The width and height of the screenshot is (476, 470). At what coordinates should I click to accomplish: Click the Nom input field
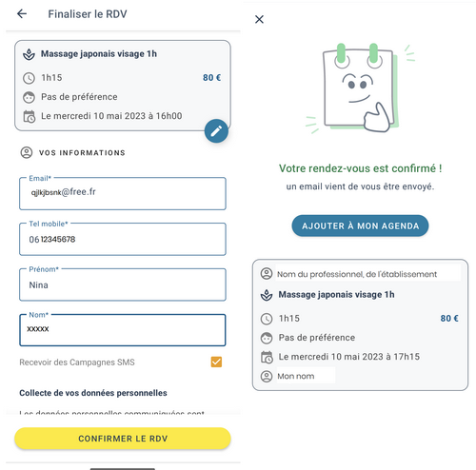coord(123,330)
